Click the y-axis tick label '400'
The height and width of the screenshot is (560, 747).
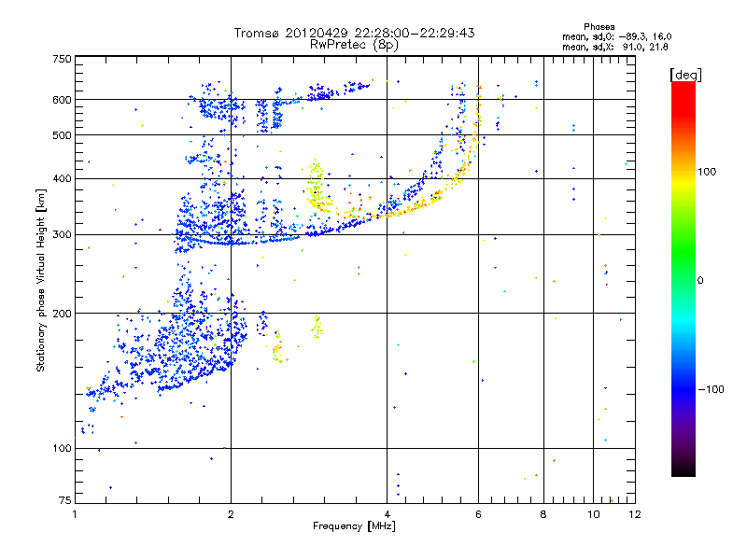[63, 179]
